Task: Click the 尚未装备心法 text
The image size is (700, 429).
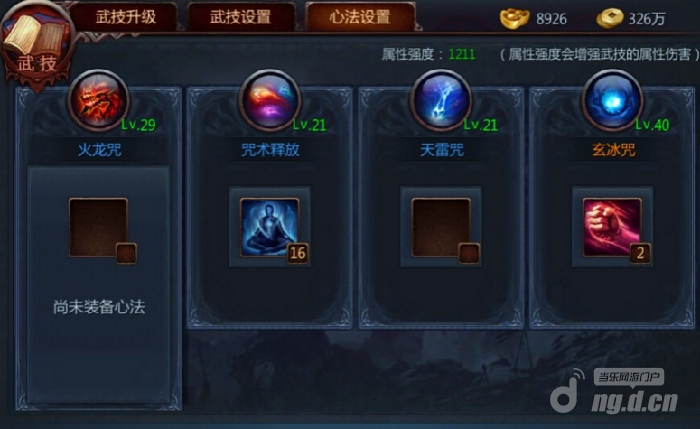Action: 99,307
